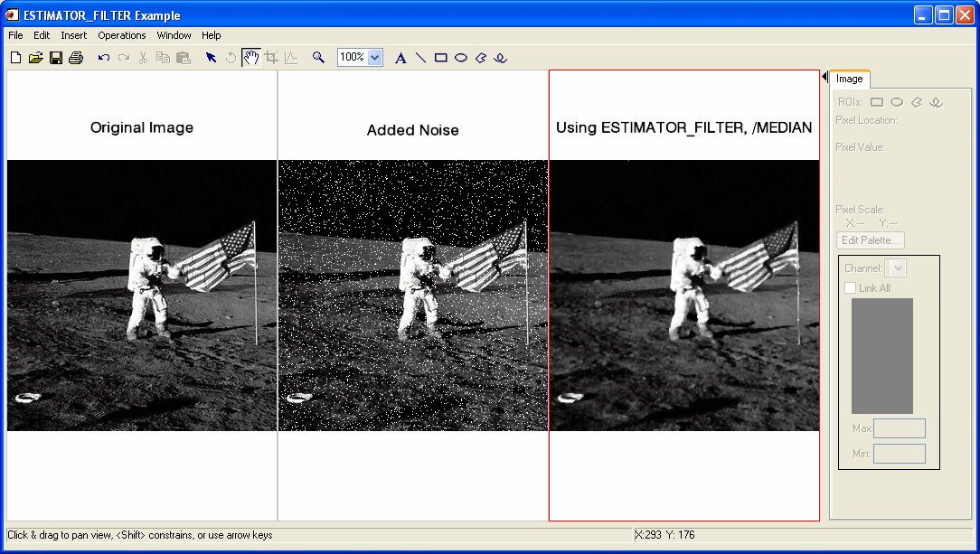Open the File menu
The height and width of the screenshot is (554, 980).
(15, 35)
